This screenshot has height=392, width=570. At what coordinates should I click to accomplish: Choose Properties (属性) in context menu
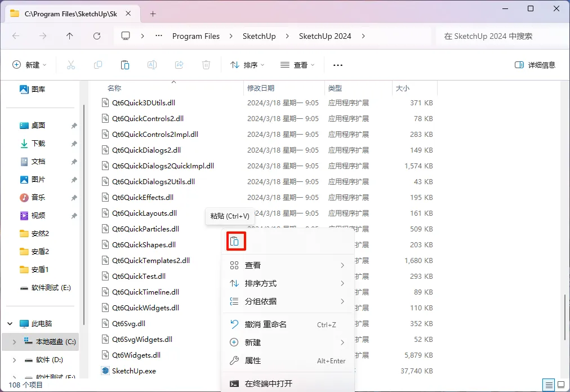click(x=288, y=360)
